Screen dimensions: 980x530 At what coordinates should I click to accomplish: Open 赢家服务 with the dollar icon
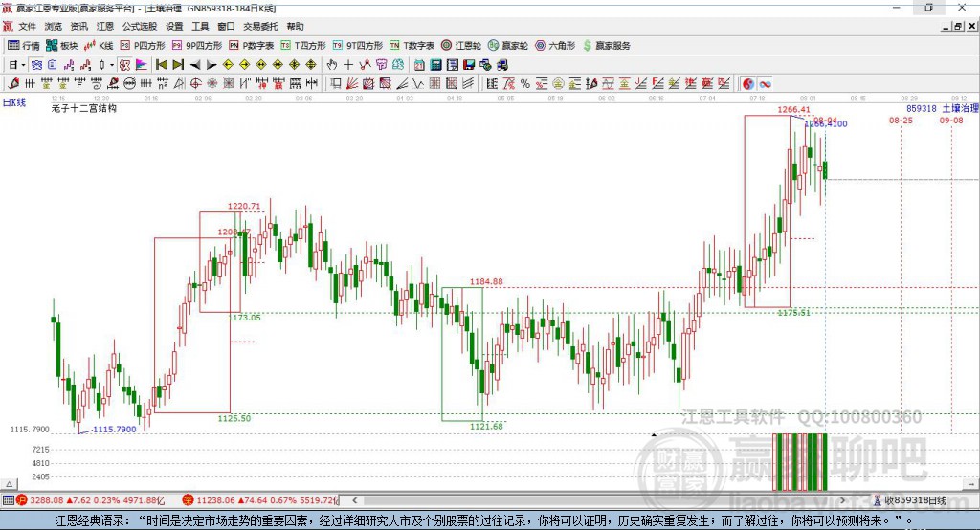(607, 46)
